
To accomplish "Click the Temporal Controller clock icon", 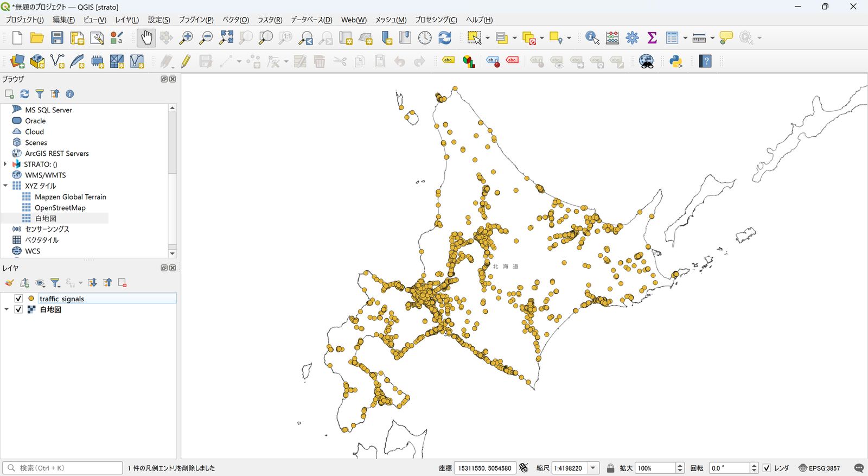I will pyautogui.click(x=425, y=37).
